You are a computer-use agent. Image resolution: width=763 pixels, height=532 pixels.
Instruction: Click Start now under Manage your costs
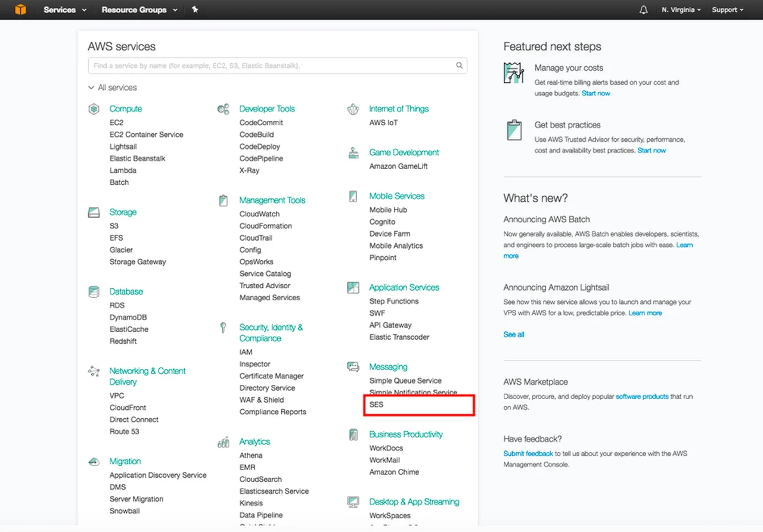pos(595,94)
